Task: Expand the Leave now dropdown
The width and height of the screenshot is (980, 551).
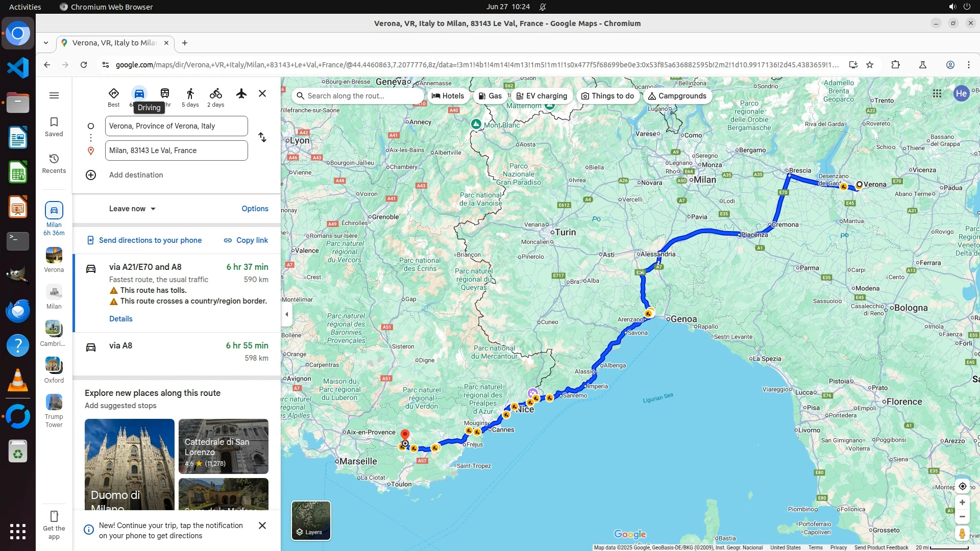Action: tap(132, 209)
